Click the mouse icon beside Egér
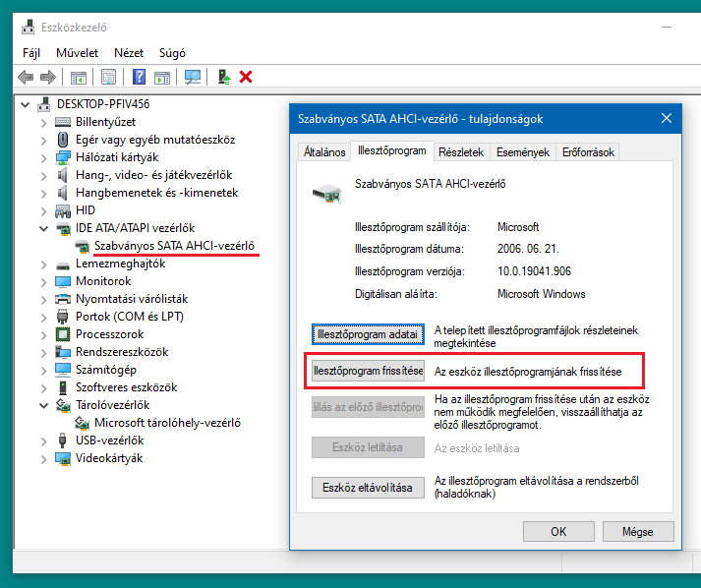Screen dimensions: 701x588 (63, 140)
